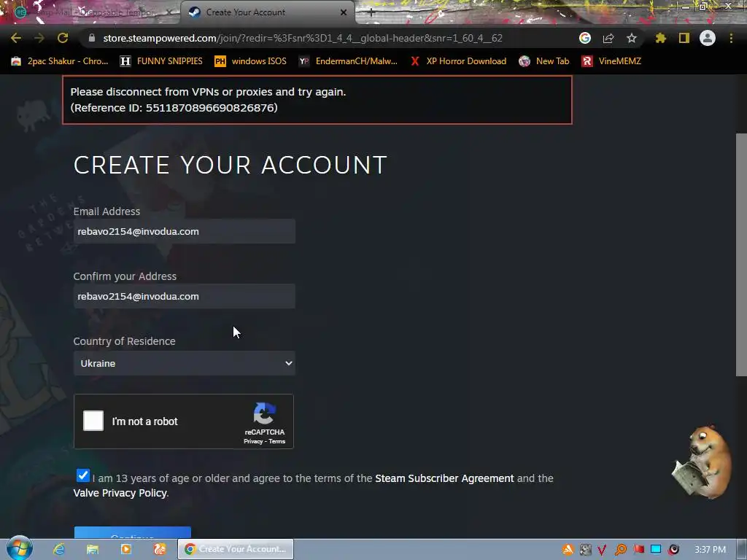The image size is (747, 560).
Task: Click the red flag Action Center icon
Action: pyautogui.click(x=638, y=550)
